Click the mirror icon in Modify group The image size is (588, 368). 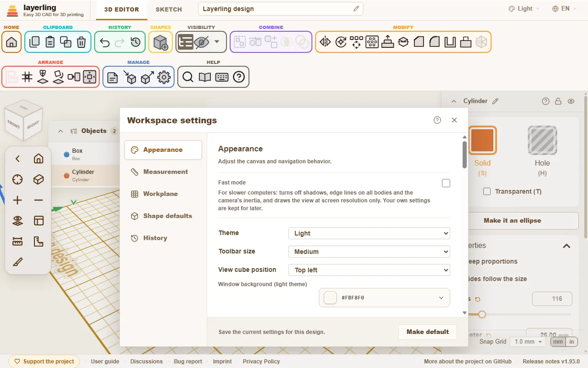(325, 42)
